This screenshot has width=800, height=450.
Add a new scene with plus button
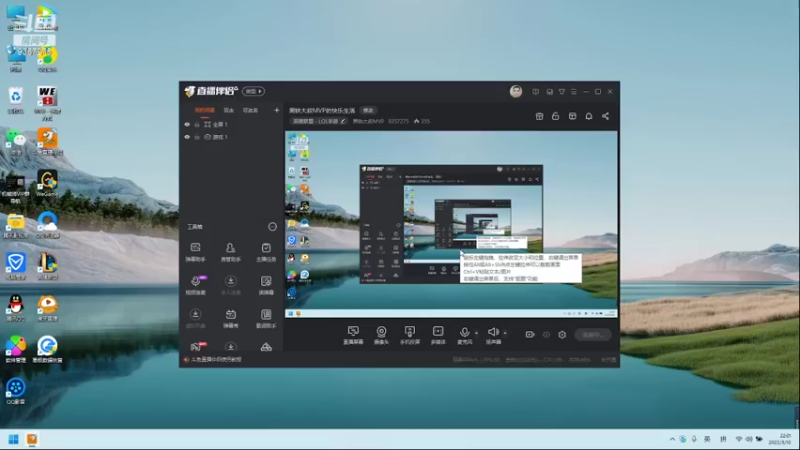277,110
